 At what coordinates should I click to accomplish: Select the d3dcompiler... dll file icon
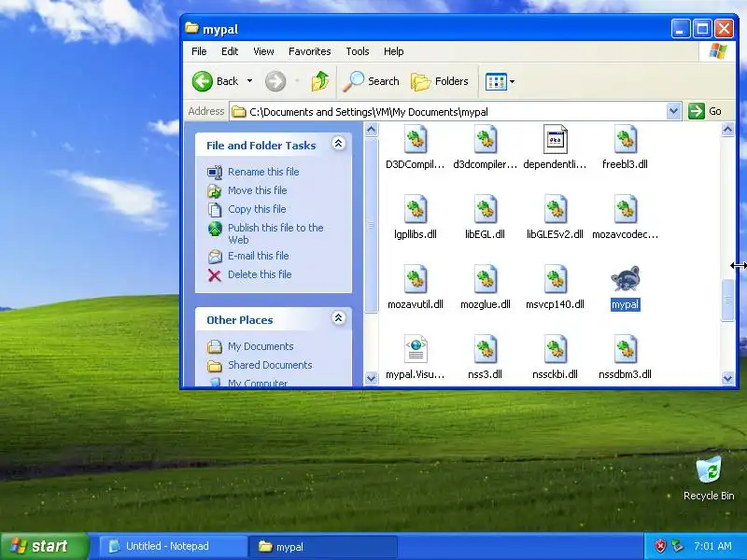point(485,139)
